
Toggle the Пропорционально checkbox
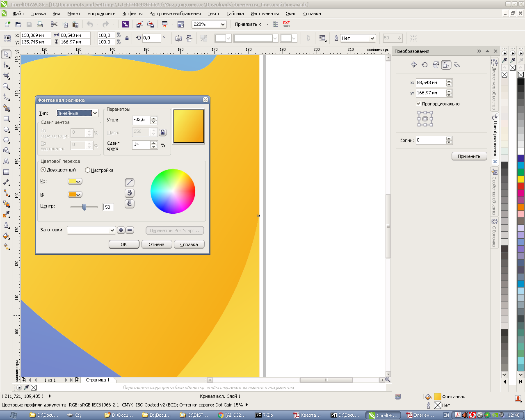coord(418,104)
